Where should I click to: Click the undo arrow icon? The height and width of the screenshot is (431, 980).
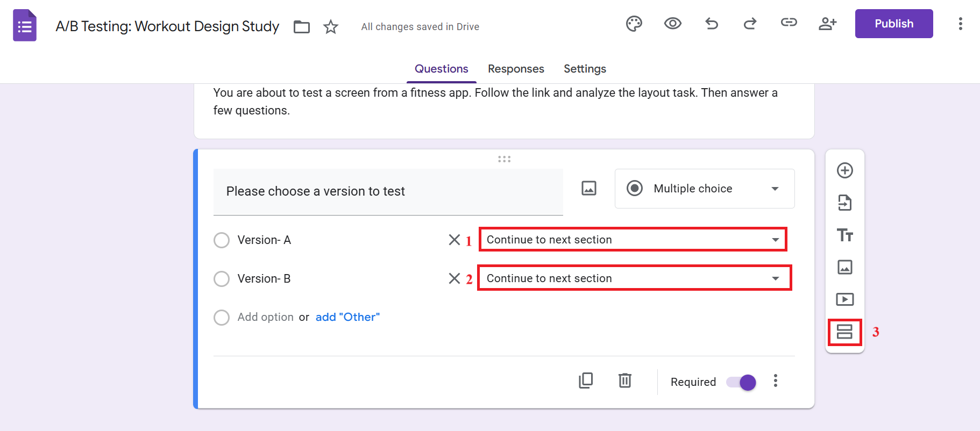(x=712, y=24)
